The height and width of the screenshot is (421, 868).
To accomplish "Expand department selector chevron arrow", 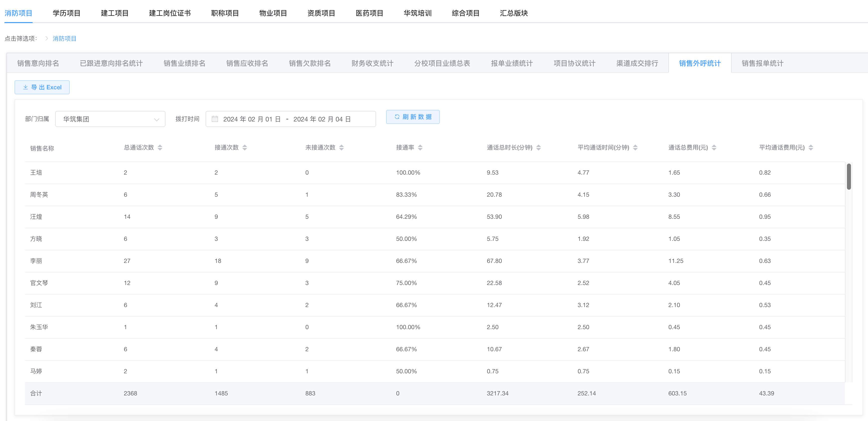I will tap(156, 119).
